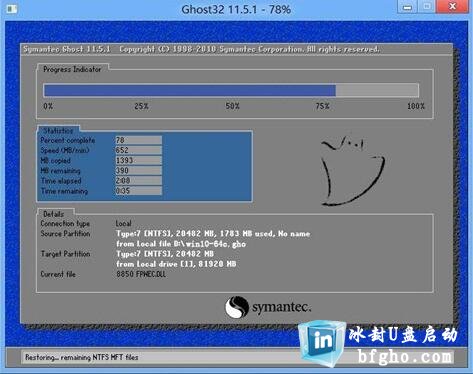
Task: Click the Ghost32 window system icon
Action: coord(12,9)
